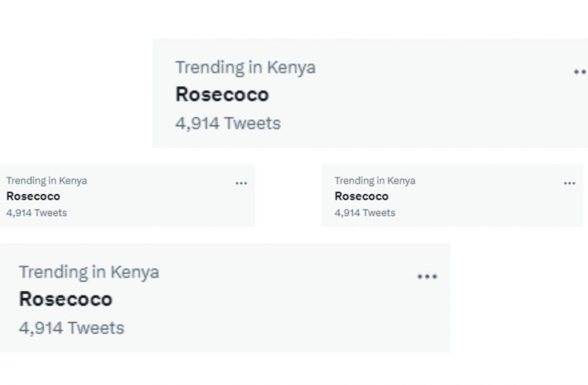588x385 pixels.
Task: Click 'Trending in Kenya' label on the top large card
Action: [x=245, y=68]
